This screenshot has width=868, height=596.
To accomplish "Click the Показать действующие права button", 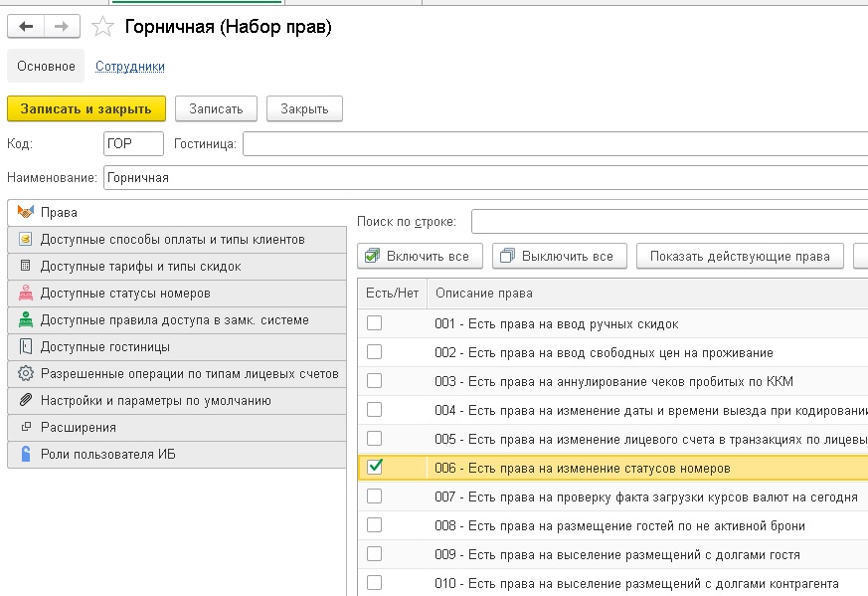I will point(740,256).
